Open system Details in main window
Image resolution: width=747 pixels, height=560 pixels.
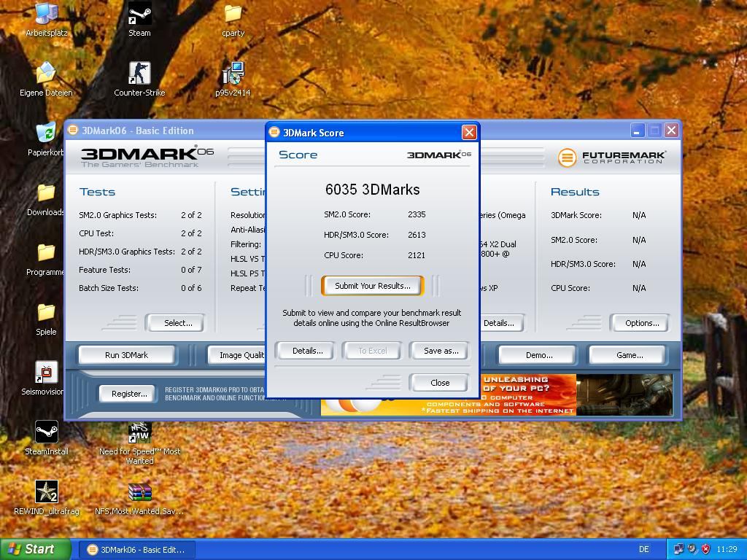pyautogui.click(x=500, y=323)
